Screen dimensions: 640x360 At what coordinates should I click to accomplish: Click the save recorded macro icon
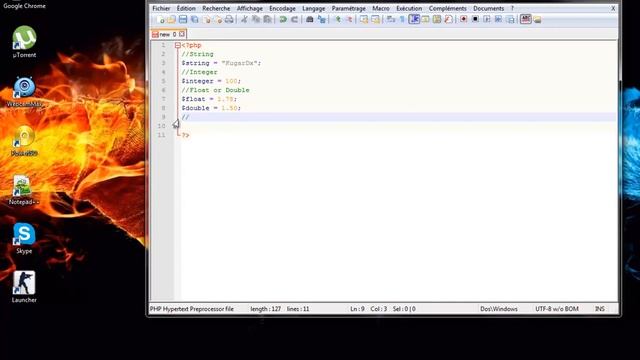pos(510,19)
